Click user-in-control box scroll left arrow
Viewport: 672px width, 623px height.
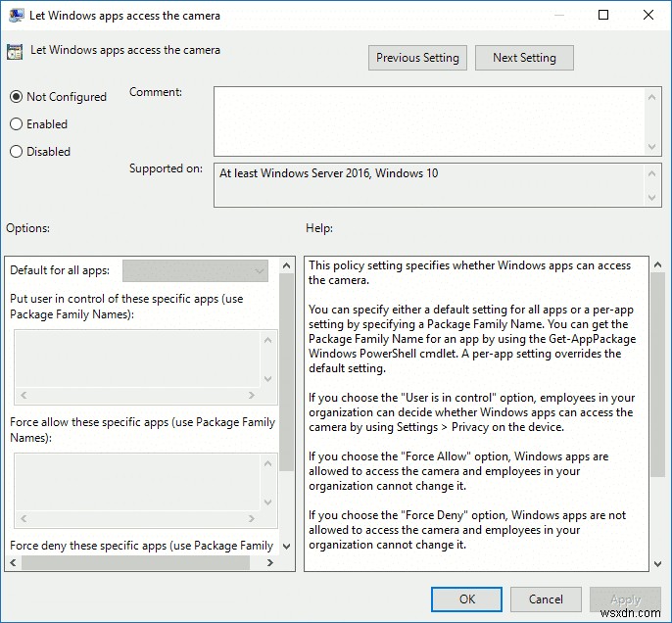[x=24, y=396]
